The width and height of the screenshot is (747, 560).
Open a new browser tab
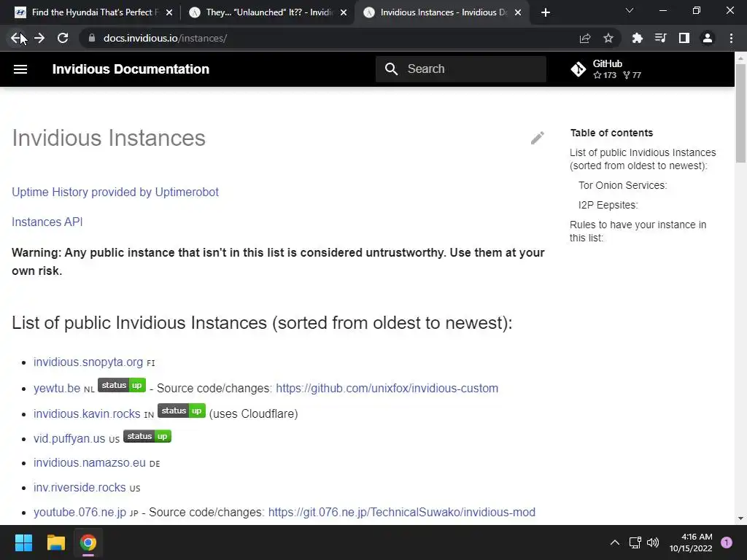(x=546, y=12)
